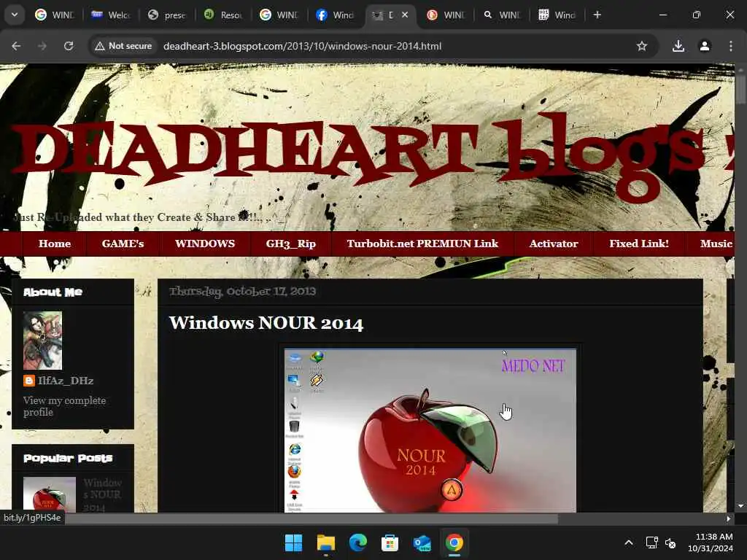The image size is (747, 560).
Task: Open the WINDOWS menu item
Action: [205, 244]
